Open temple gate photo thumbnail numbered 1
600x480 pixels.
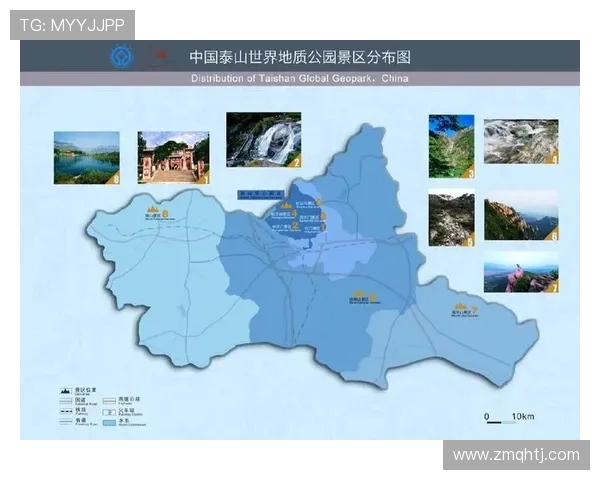[x=173, y=158]
